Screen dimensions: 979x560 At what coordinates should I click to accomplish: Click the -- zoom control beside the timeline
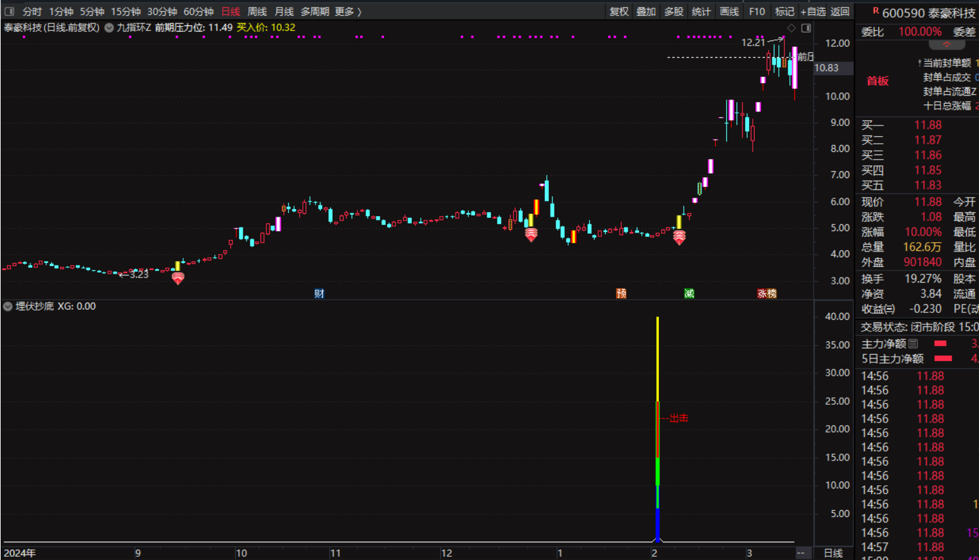click(801, 553)
